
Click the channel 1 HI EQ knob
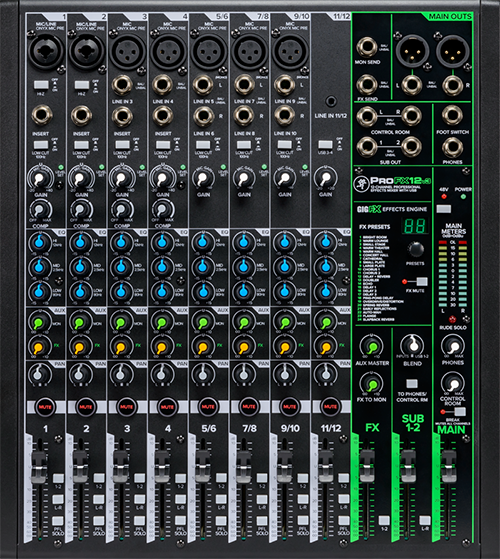point(40,242)
